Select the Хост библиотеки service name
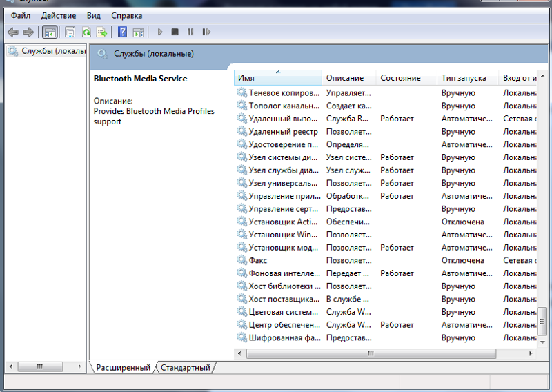 pos(284,286)
